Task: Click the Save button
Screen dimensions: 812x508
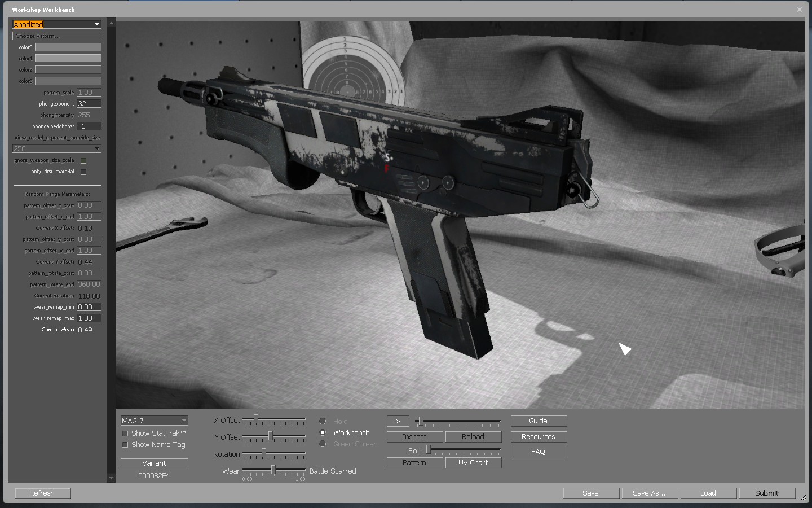Action: tap(591, 493)
